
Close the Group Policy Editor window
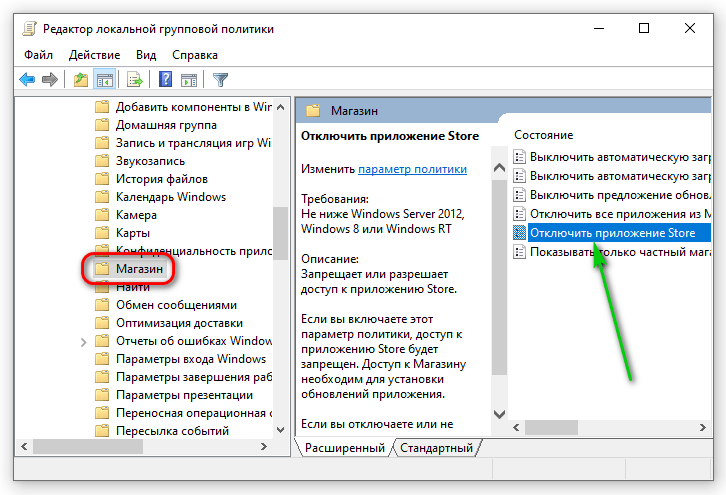coord(689,28)
